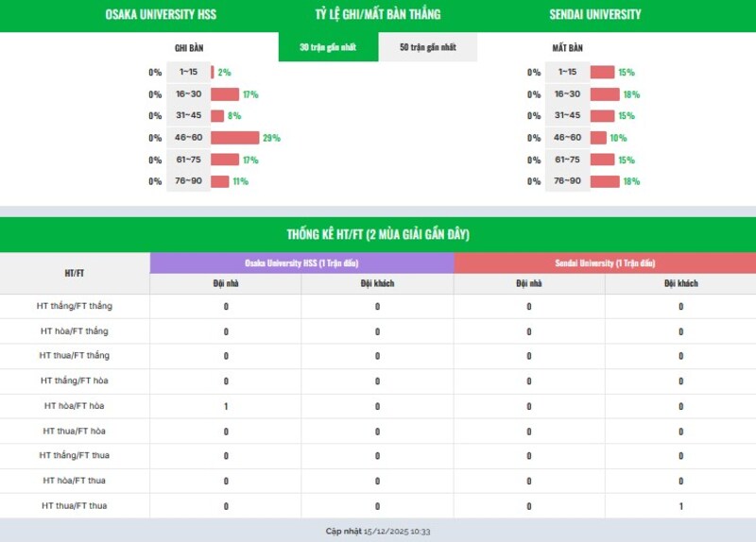The width and height of the screenshot is (756, 542).
Task: Click the red Sendai University column header
Action: click(x=605, y=263)
